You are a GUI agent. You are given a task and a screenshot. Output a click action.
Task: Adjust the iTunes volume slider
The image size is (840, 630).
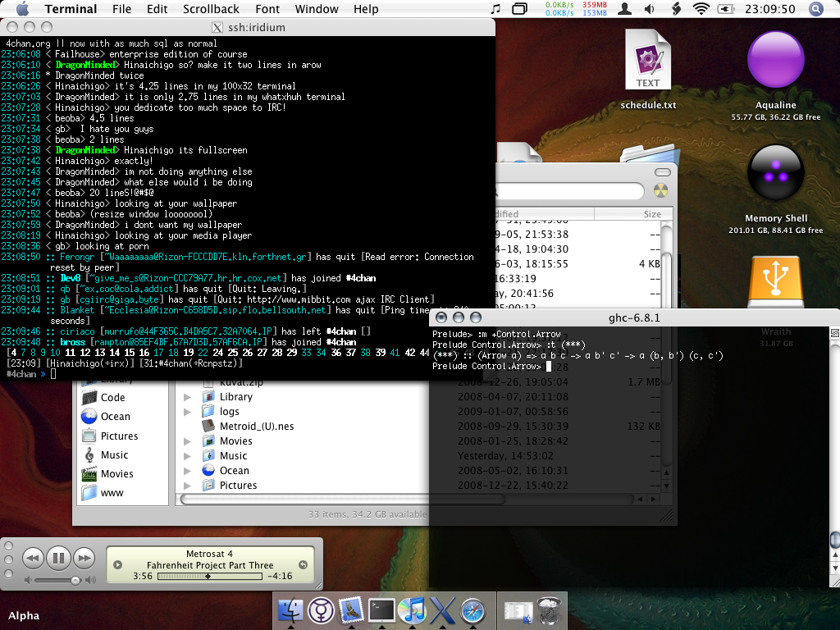click(x=75, y=580)
